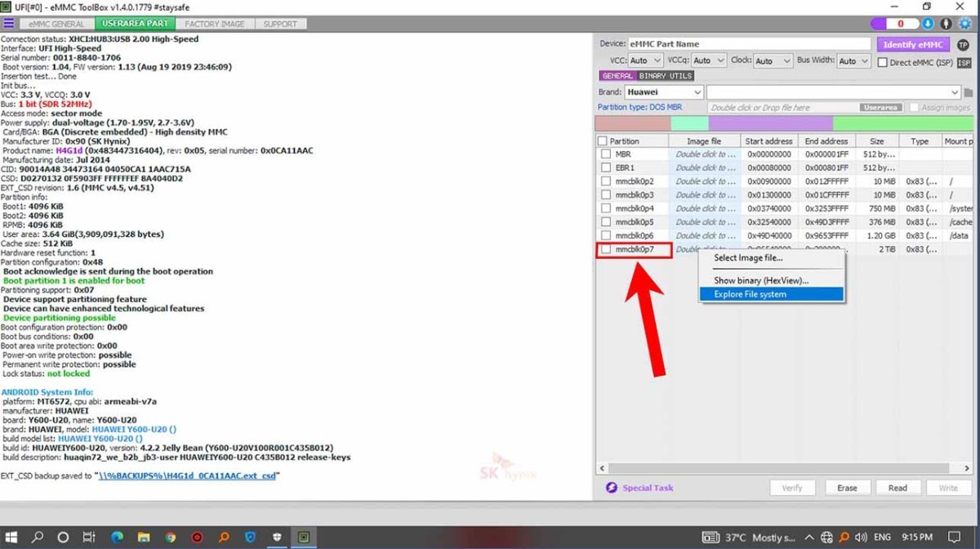Click the Erase button
The width and height of the screenshot is (980, 549).
tap(847, 488)
